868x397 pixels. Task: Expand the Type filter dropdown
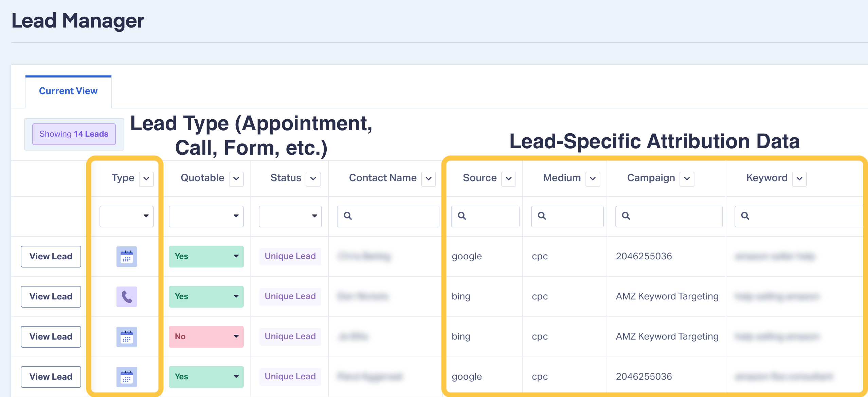click(x=127, y=216)
